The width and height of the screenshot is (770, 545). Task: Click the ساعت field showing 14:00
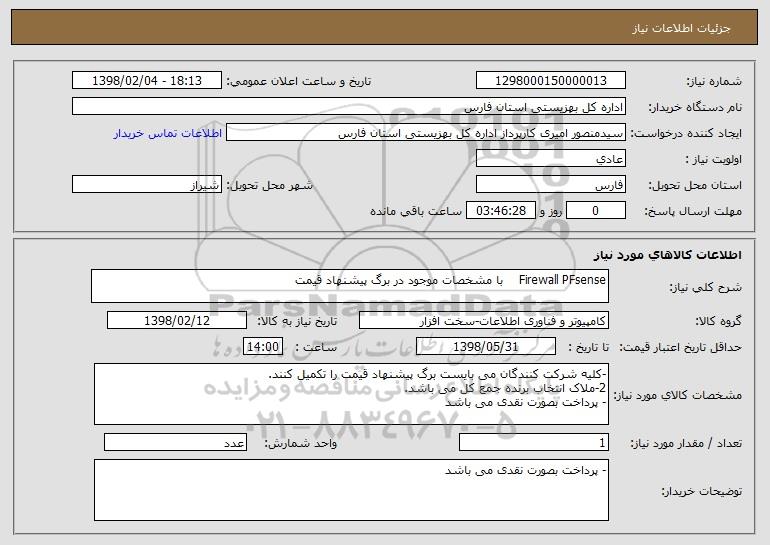tap(263, 347)
